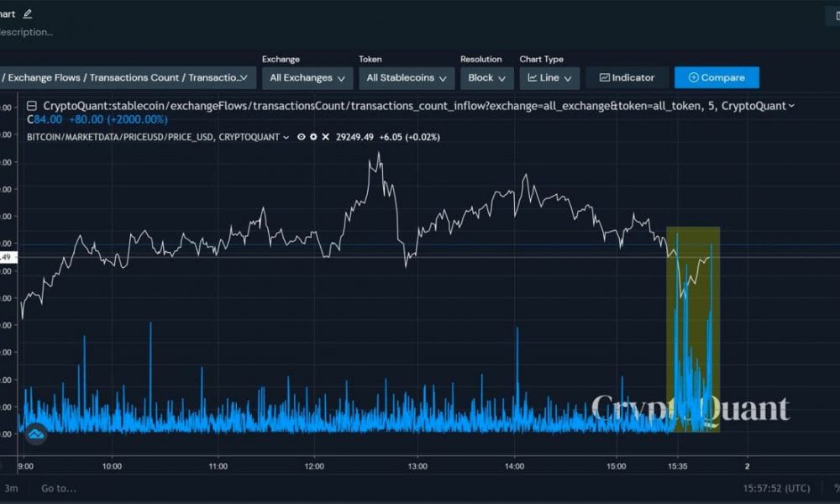840x504 pixels.
Task: Click the 15:57:52 (UTC) timezone clock
Action: coord(776,488)
